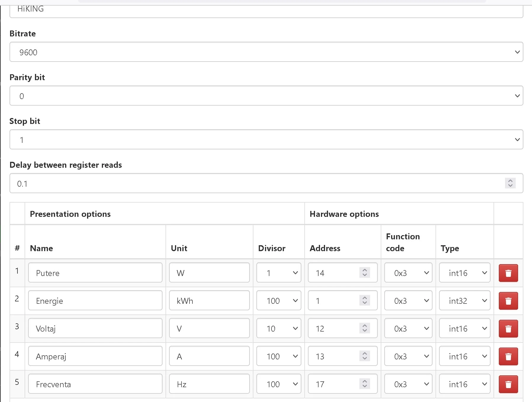The width and height of the screenshot is (532, 402).
Task: Open the Stop bit dropdown
Action: pyautogui.click(x=266, y=140)
